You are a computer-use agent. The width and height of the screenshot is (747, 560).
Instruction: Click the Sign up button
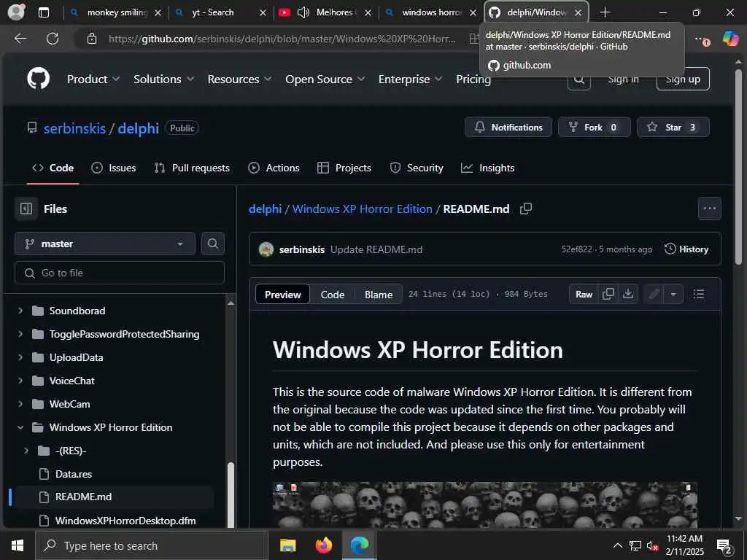683,79
